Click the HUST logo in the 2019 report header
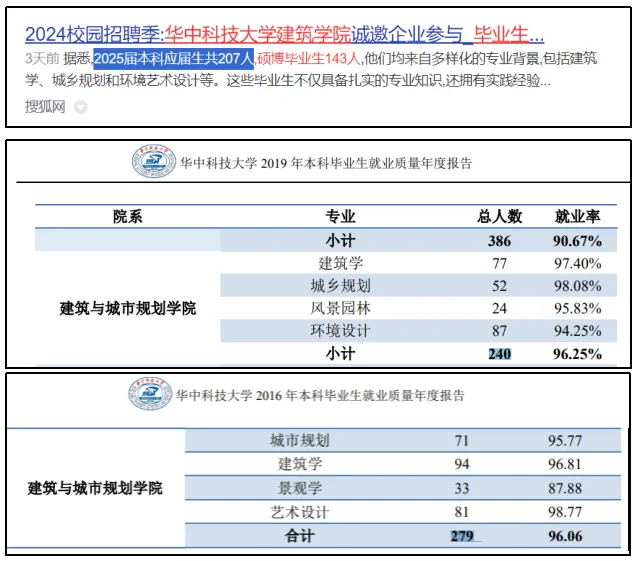The height and width of the screenshot is (561, 636). pos(154,161)
